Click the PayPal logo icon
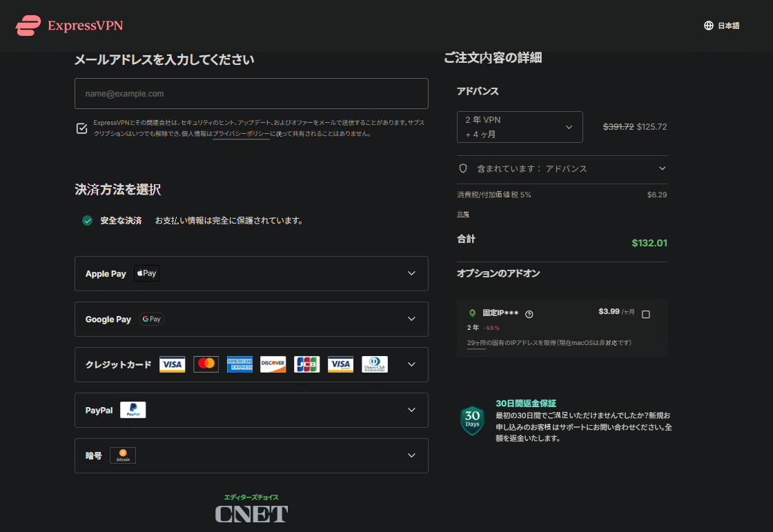The height and width of the screenshot is (532, 773). coord(133,410)
